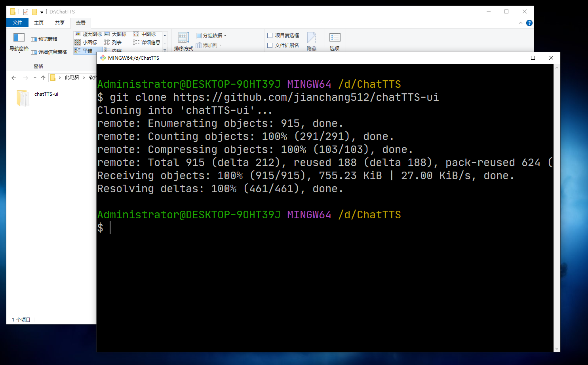Viewport: 588px width, 365px height.
Task: Open the 排序方式 sort by menu
Action: tap(184, 42)
